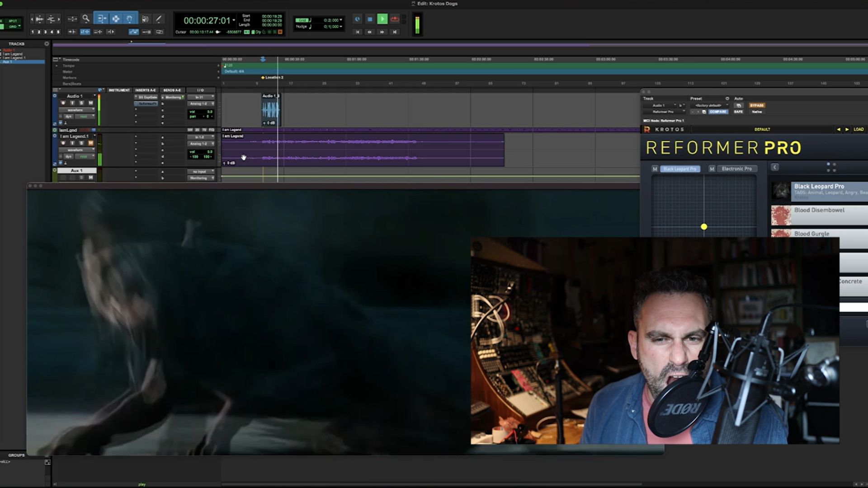Viewport: 868px width, 488px height.
Task: Mute the Electronic Pro slot in Reformer
Action: coord(712,169)
